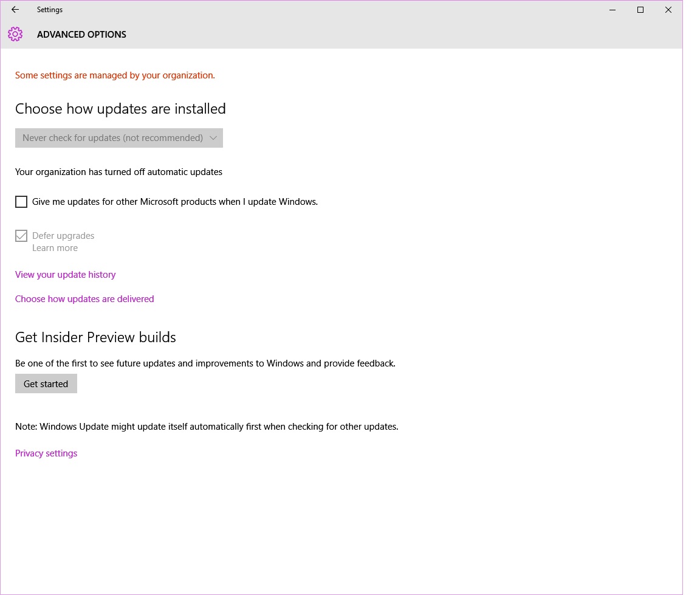Click 'Be one of the first' description text
This screenshot has width=700, height=595.
point(205,363)
